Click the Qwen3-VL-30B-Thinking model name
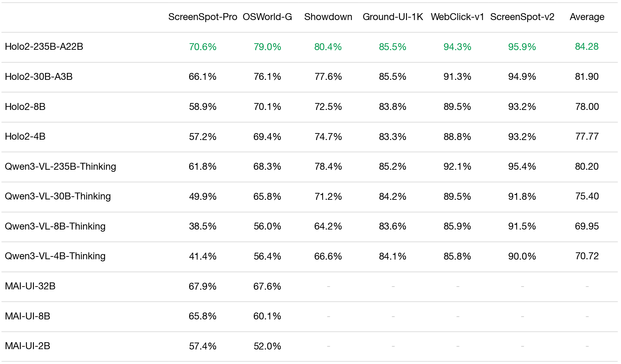621x364 pixels. click(x=58, y=196)
